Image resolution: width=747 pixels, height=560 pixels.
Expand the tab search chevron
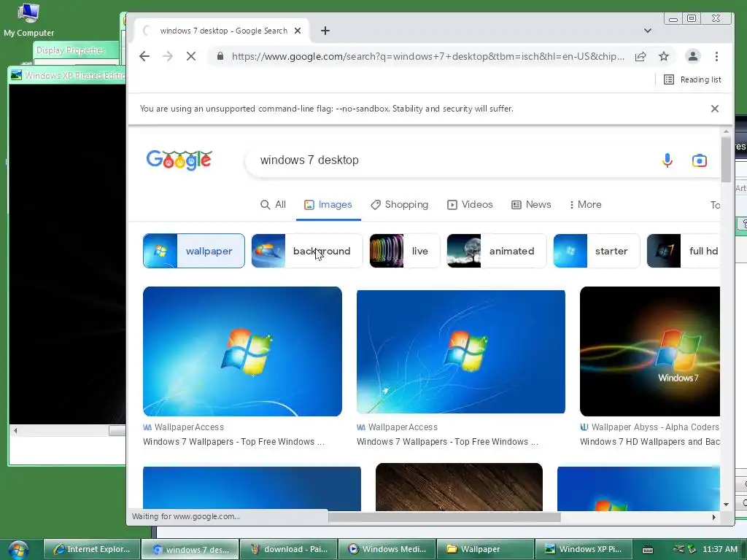point(648,31)
